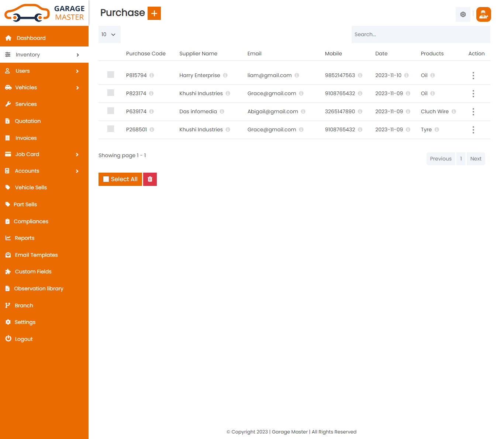This screenshot has width=504, height=439.
Task: Expand the Inventory sidebar submenu
Action: [x=44, y=55]
